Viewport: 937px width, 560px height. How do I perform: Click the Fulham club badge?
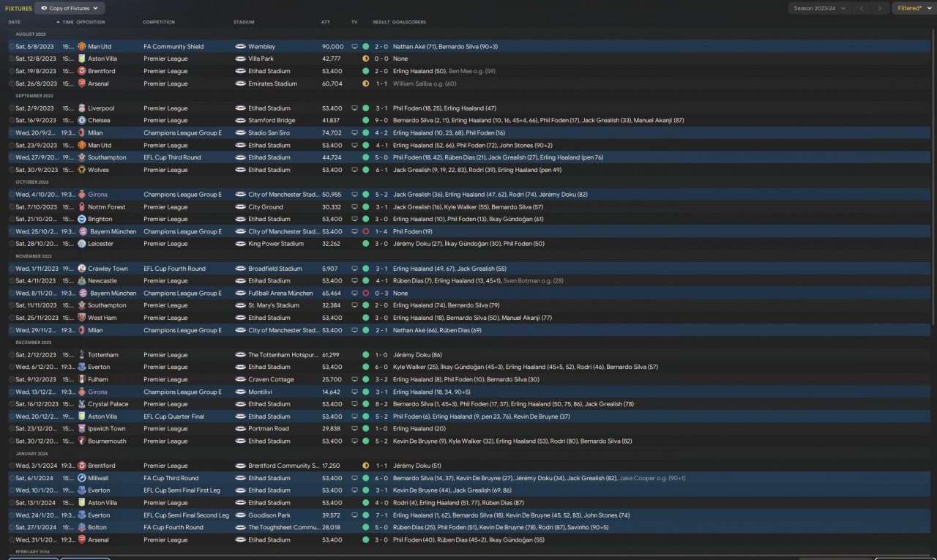click(x=82, y=379)
